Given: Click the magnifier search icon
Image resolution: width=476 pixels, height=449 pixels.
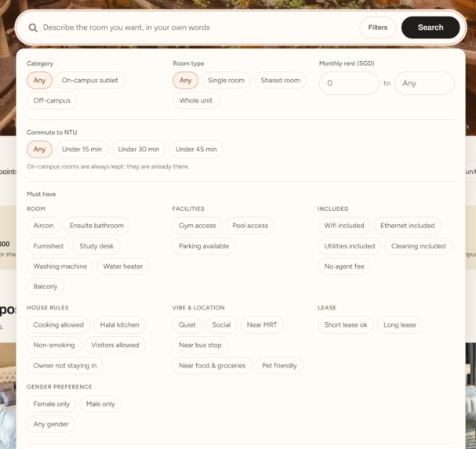Looking at the screenshot, I should tap(33, 27).
